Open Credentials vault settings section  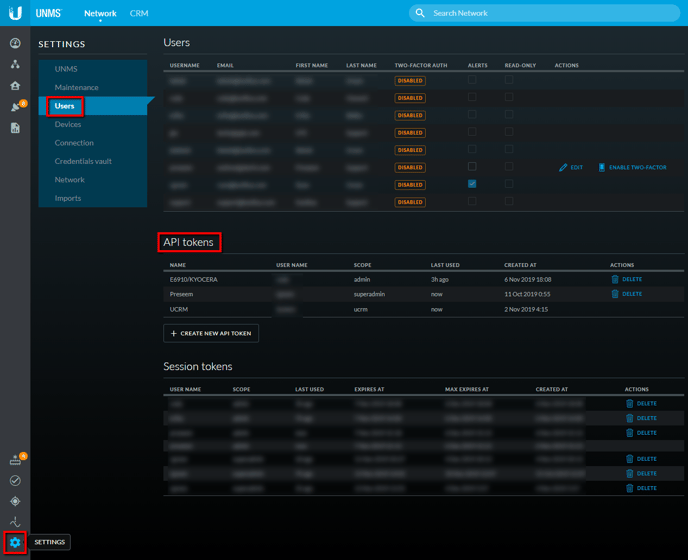click(93, 161)
